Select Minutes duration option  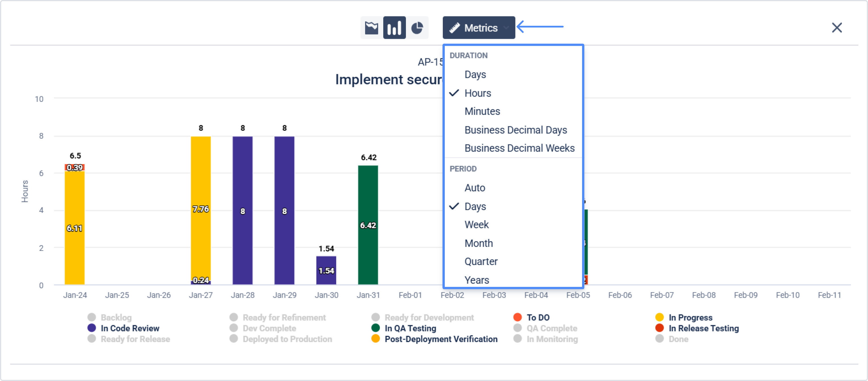coord(482,111)
